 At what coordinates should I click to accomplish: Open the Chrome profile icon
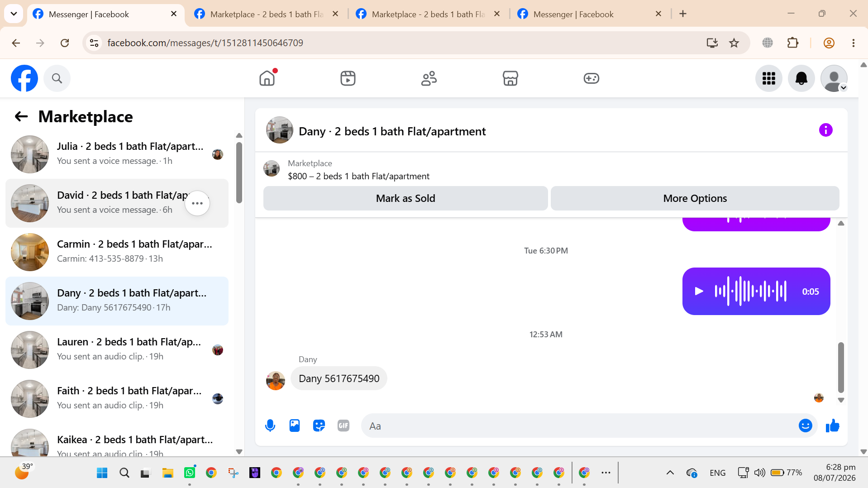pyautogui.click(x=829, y=43)
